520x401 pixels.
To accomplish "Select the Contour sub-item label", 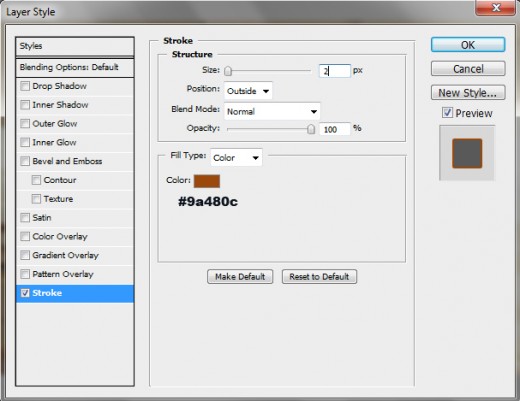I will 60,180.
